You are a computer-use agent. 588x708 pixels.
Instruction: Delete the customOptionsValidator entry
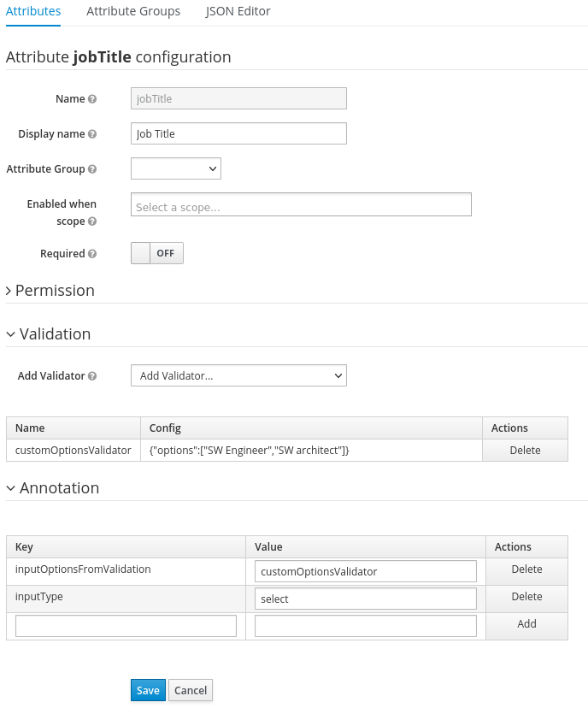click(x=525, y=450)
